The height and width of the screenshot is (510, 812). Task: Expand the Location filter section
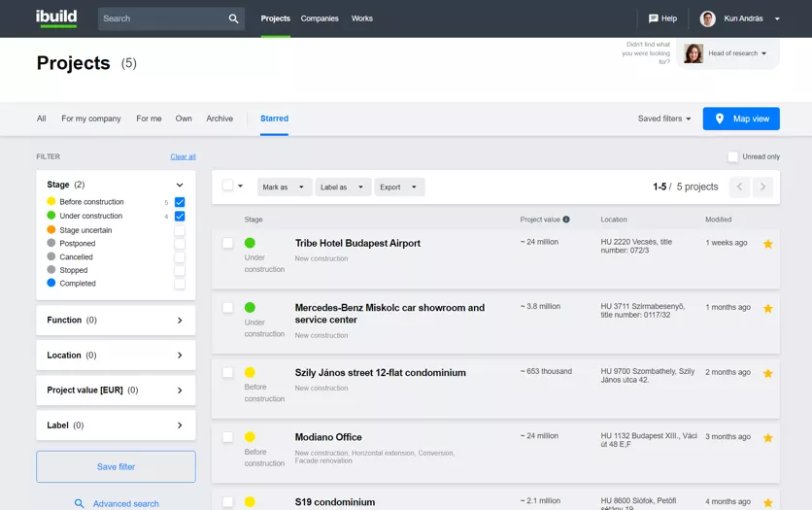point(116,356)
